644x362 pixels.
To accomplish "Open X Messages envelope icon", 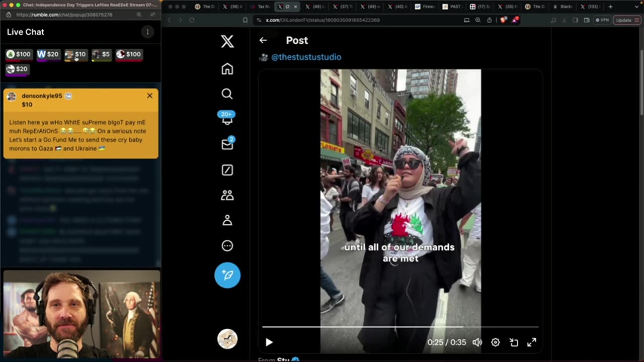I will click(227, 145).
